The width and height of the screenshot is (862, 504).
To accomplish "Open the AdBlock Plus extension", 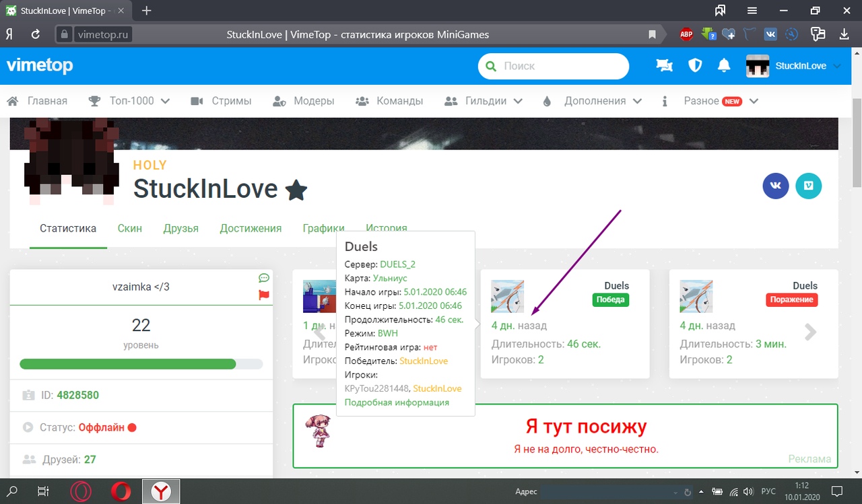I will pyautogui.click(x=686, y=34).
